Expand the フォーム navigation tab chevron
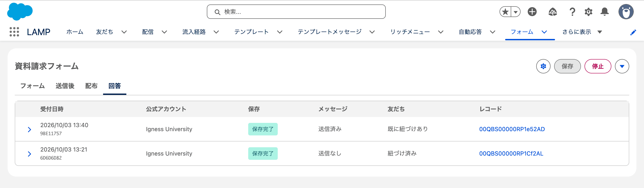The width and height of the screenshot is (644, 188). click(544, 32)
